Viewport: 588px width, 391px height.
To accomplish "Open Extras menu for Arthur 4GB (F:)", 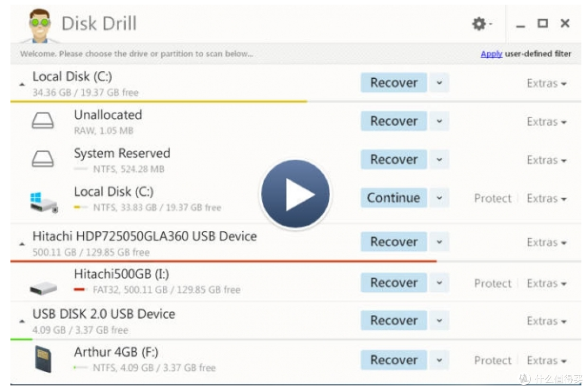I will (x=547, y=361).
